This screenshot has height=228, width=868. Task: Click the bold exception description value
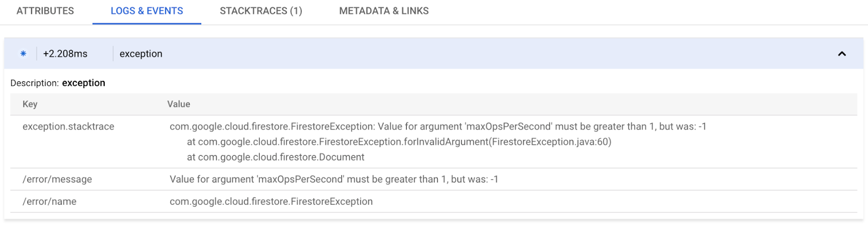click(x=84, y=83)
